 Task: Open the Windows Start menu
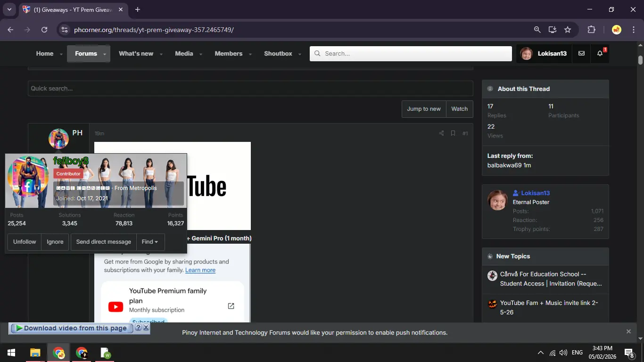click(x=11, y=353)
